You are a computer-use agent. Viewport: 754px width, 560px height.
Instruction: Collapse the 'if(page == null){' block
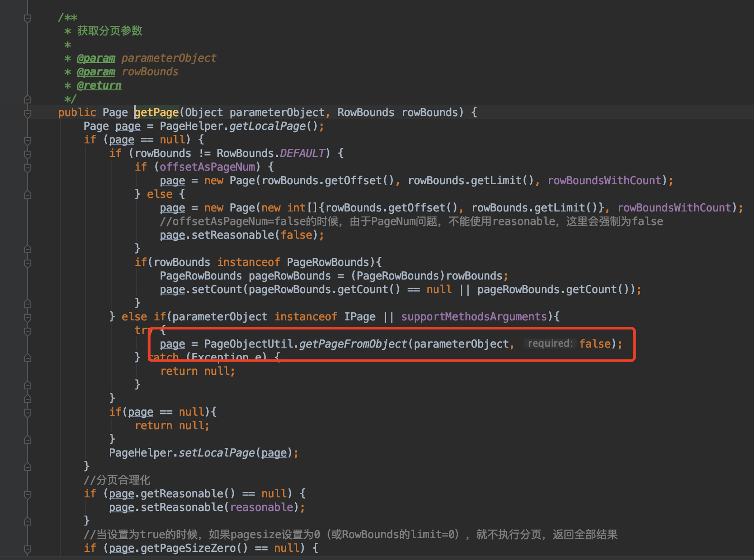point(28,413)
